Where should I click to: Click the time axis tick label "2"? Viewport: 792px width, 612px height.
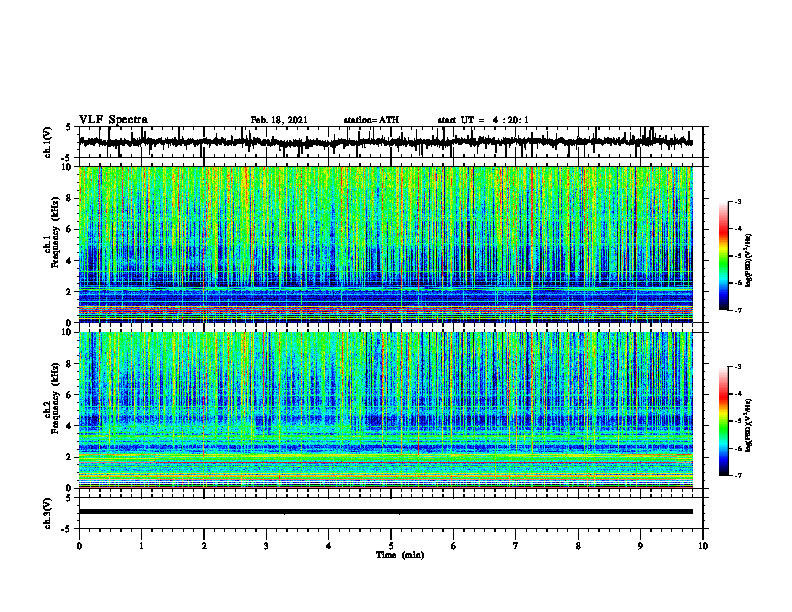[204, 546]
